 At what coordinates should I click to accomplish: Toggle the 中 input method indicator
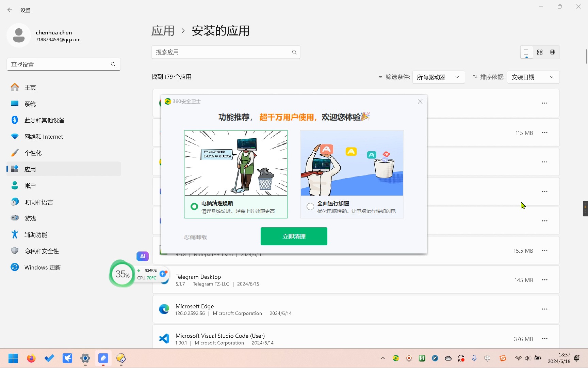[487, 358]
